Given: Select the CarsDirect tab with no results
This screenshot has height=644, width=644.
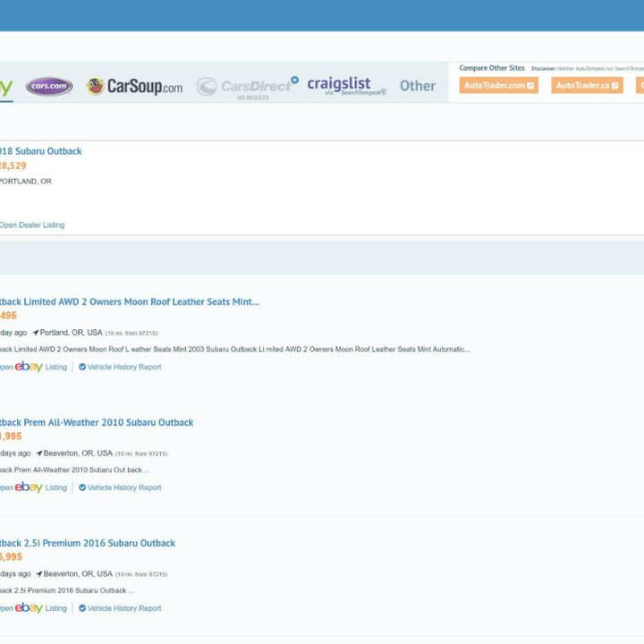Looking at the screenshot, I should pos(247,88).
